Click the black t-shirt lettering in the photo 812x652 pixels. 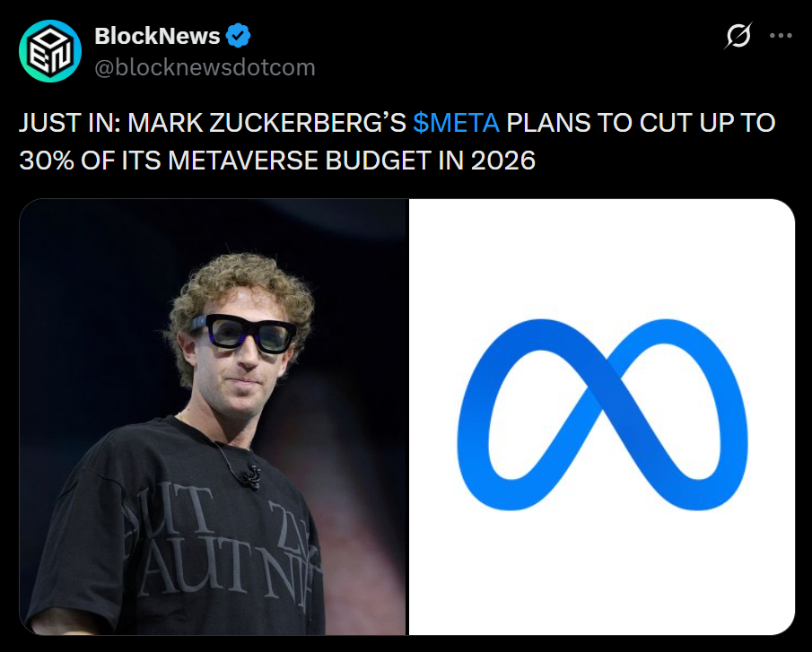pyautogui.click(x=223, y=543)
